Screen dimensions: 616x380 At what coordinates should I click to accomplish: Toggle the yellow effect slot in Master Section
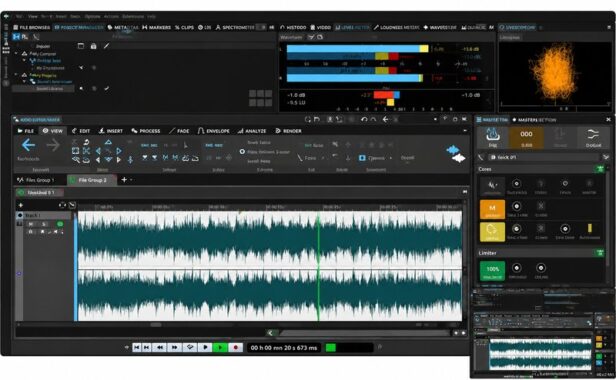tap(492, 231)
